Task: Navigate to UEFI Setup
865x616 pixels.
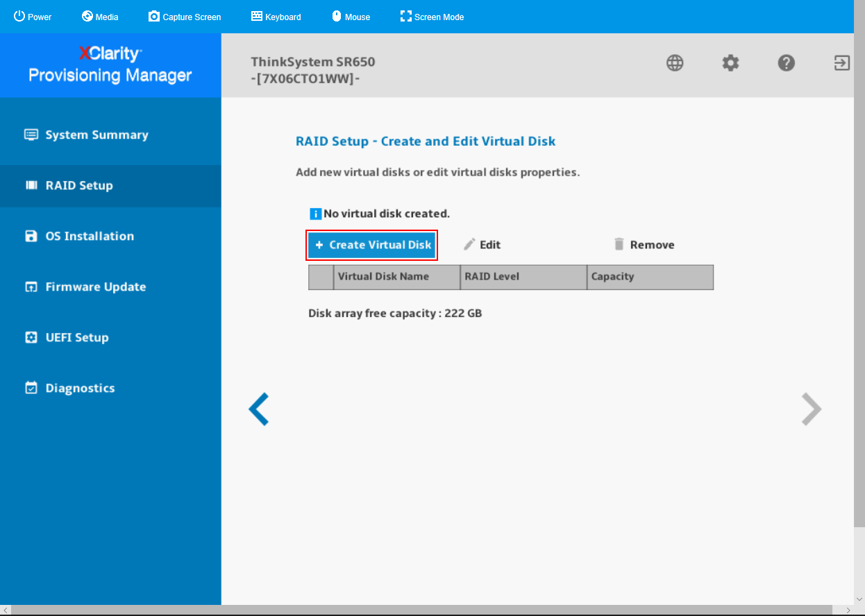Action: pos(110,338)
